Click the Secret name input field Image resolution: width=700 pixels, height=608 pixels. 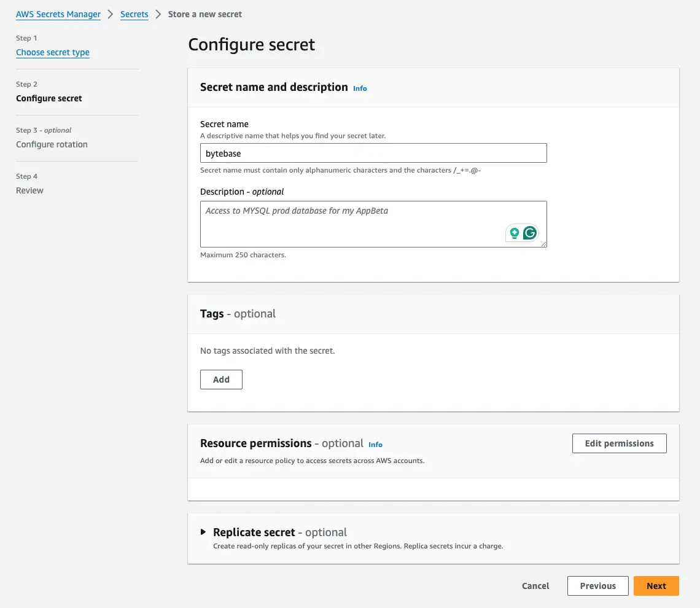coord(373,153)
